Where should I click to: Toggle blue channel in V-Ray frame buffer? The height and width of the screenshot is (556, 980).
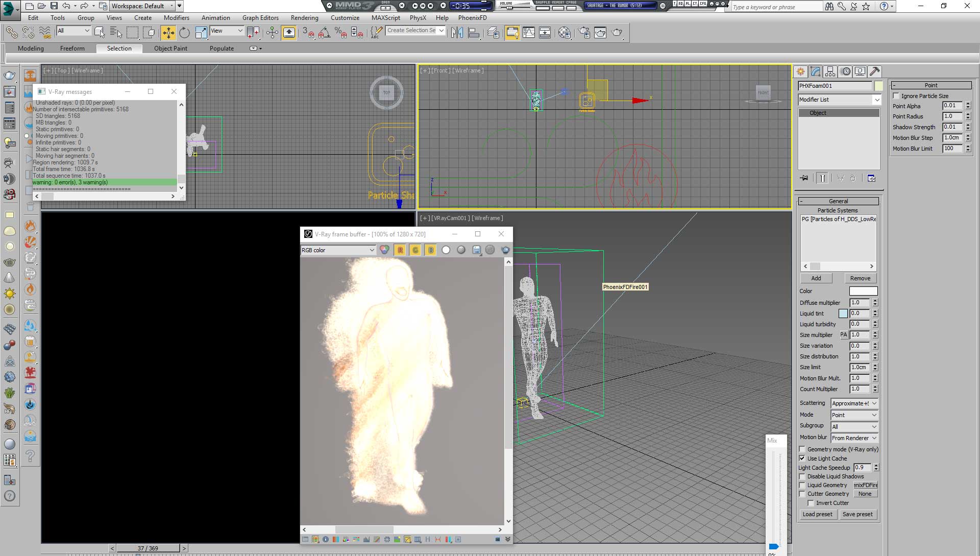point(431,250)
